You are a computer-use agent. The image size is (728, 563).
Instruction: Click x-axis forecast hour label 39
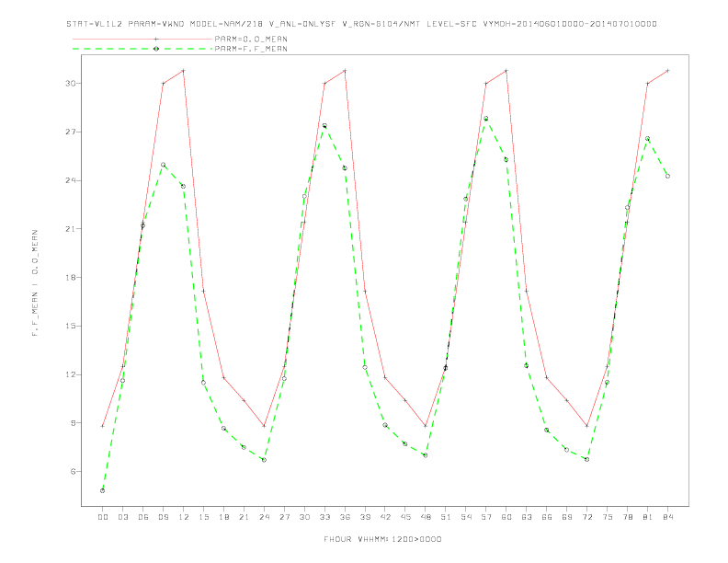[x=365, y=517]
